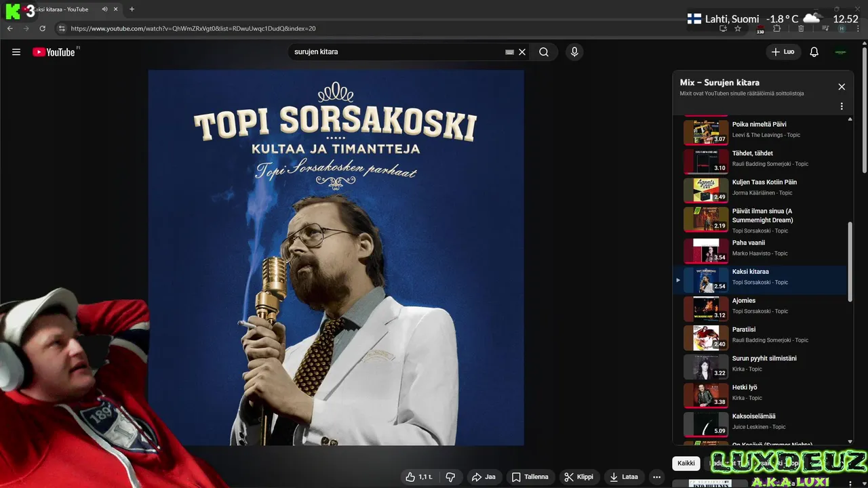Play Paha vaanii by Marko Haavisto
Image resolution: width=868 pixels, height=488 pixels.
pyautogui.click(x=760, y=250)
